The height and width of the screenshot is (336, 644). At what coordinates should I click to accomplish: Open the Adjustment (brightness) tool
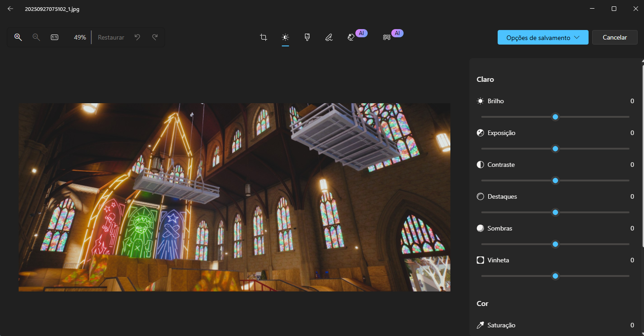click(x=285, y=37)
